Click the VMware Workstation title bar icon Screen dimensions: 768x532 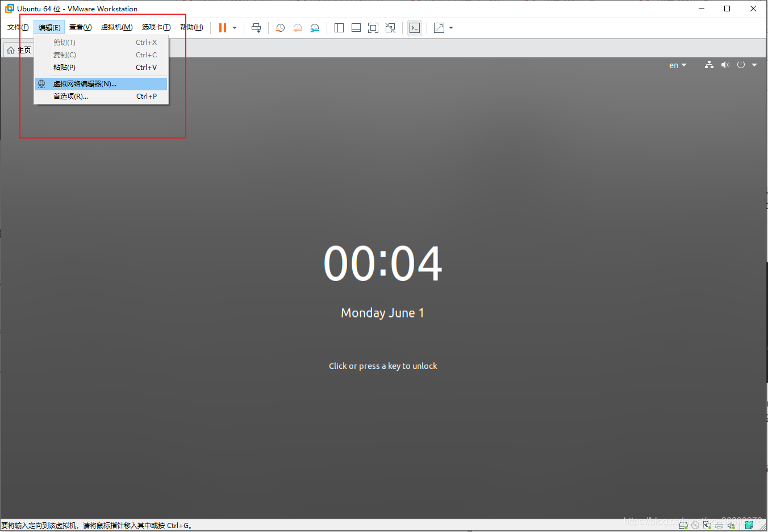point(10,9)
